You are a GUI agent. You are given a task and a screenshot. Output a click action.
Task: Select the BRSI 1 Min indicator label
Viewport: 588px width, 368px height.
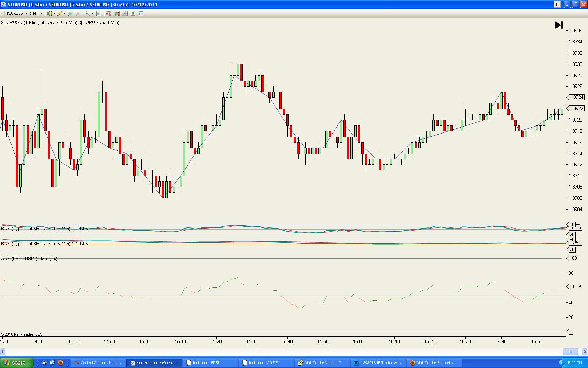(x=45, y=229)
